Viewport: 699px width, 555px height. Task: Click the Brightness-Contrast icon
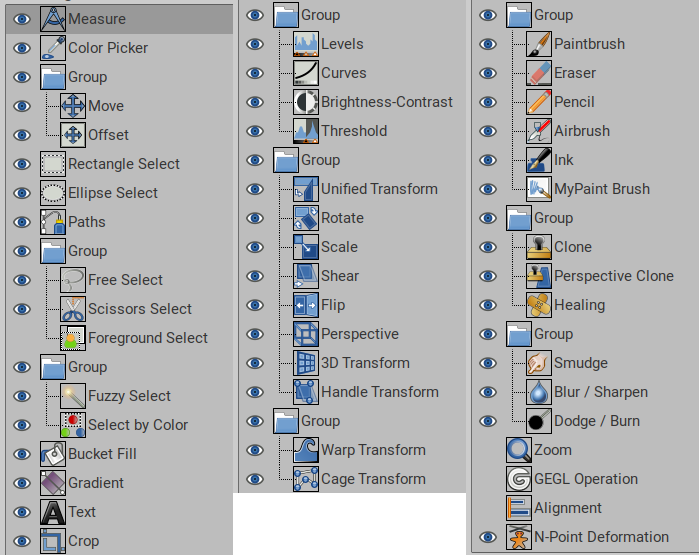click(x=306, y=102)
